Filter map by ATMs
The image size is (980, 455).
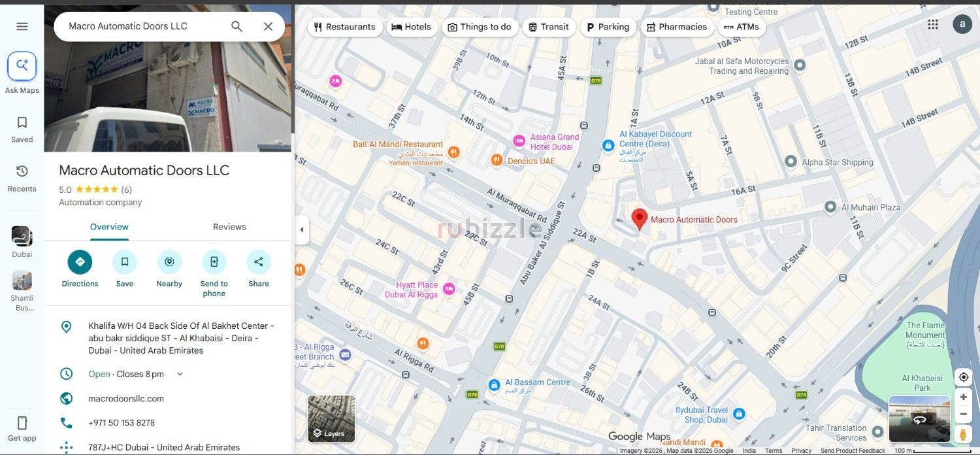pyautogui.click(x=742, y=27)
